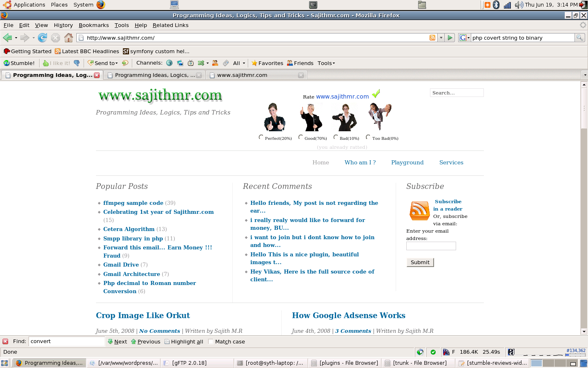
Task: Click the Bluetooth tray icon
Action: coord(496,5)
